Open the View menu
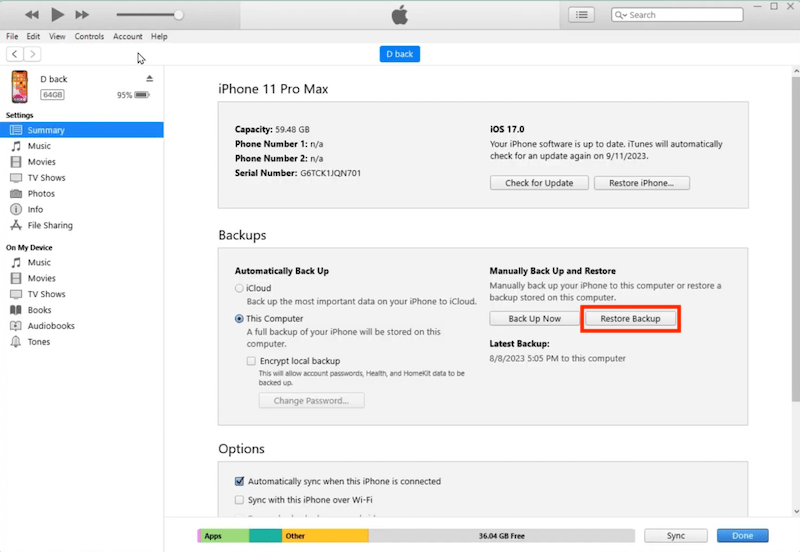Screen dimensions: 800x552 pyautogui.click(x=57, y=36)
